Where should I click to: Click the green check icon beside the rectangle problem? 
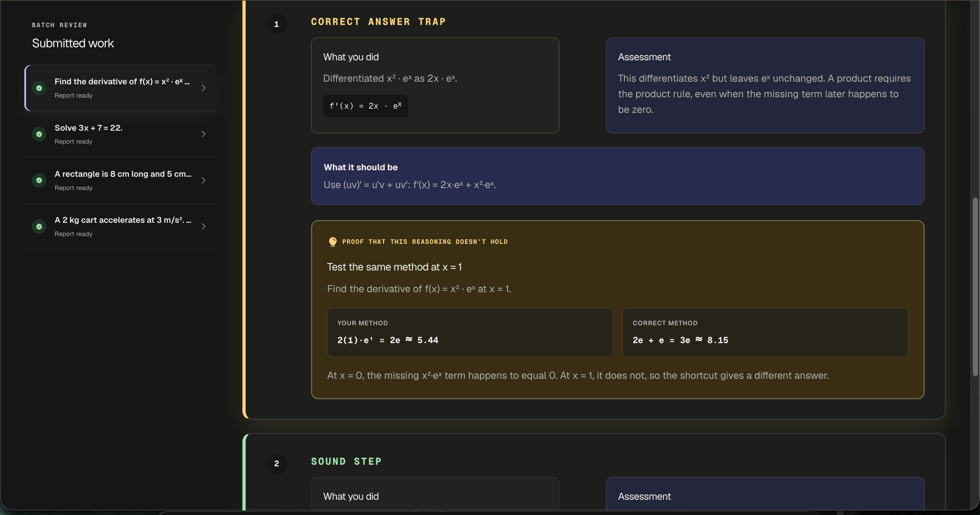39,180
